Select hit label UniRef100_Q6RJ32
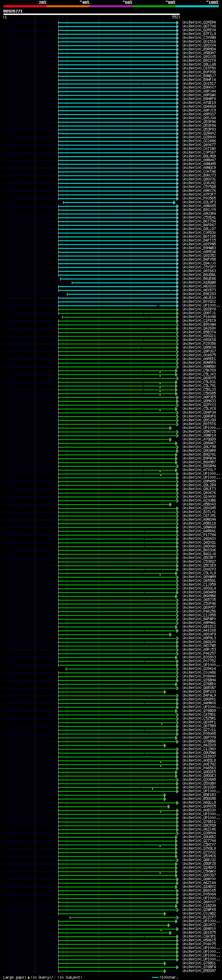 point(199,860)
